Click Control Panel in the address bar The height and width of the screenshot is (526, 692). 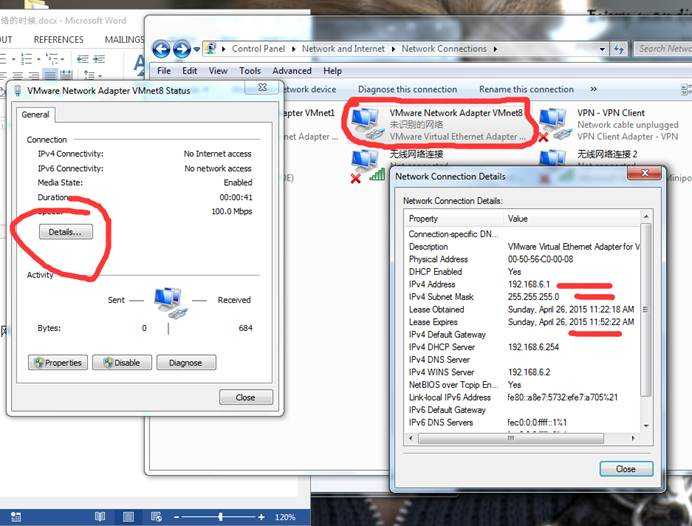pos(258,49)
